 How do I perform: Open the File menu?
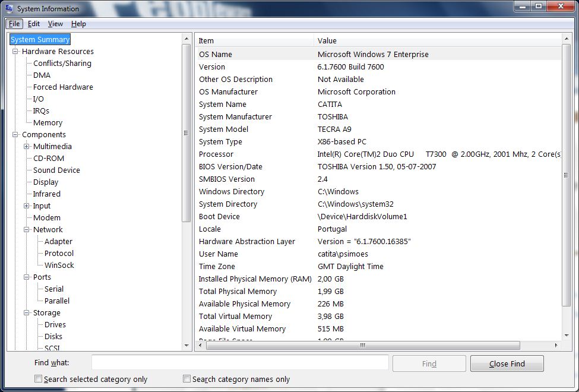point(14,24)
